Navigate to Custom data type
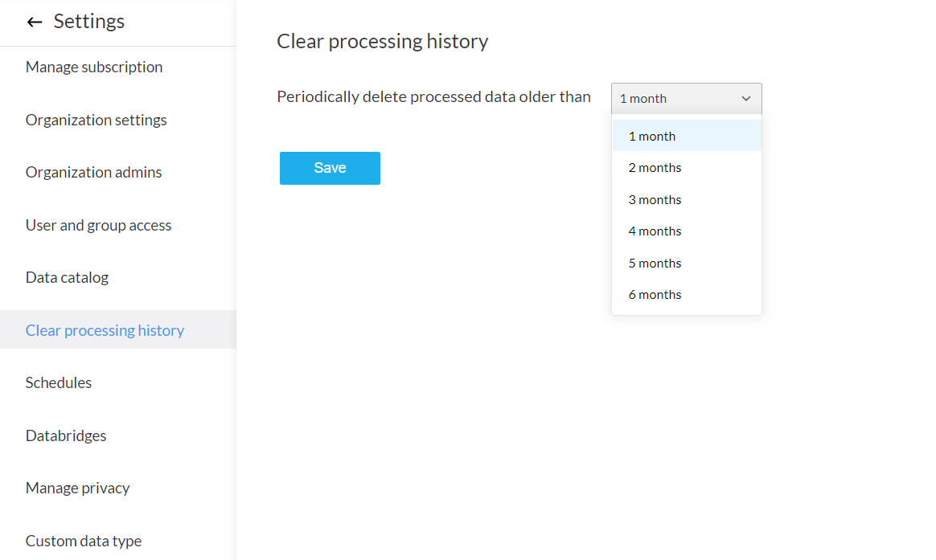This screenshot has width=936, height=560. (84, 542)
